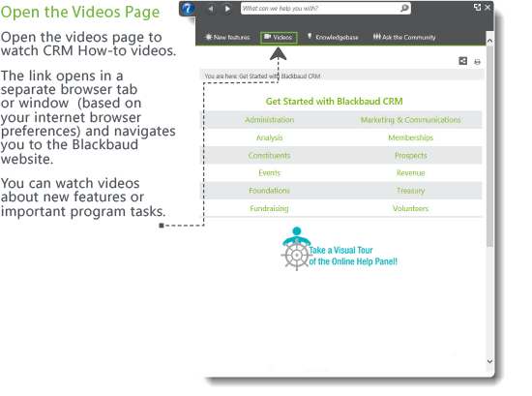The height and width of the screenshot is (396, 532).
Task: Open the Foundations link
Action: point(270,191)
